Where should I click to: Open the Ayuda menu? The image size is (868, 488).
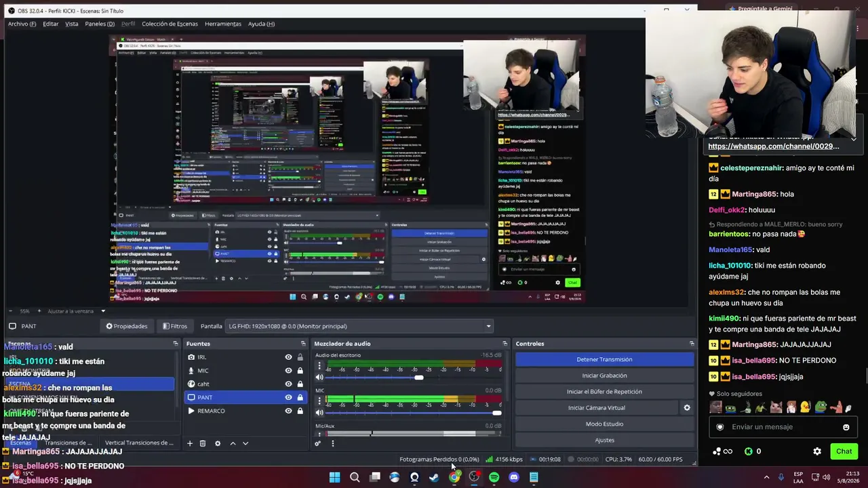[261, 24]
